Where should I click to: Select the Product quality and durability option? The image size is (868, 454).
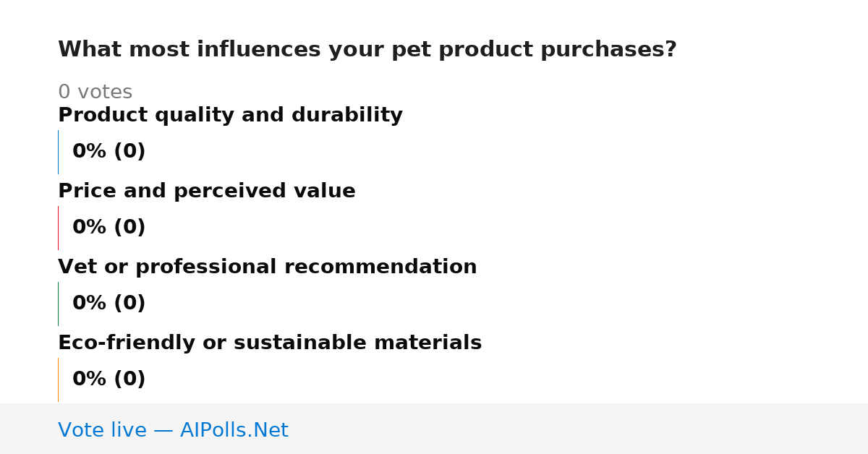(x=230, y=116)
